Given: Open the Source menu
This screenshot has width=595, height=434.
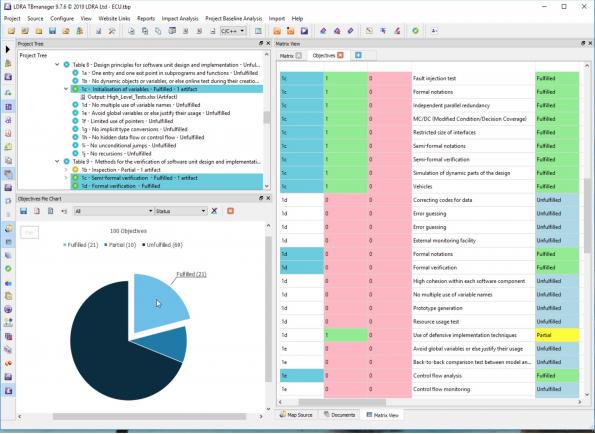Looking at the screenshot, I should coord(35,18).
